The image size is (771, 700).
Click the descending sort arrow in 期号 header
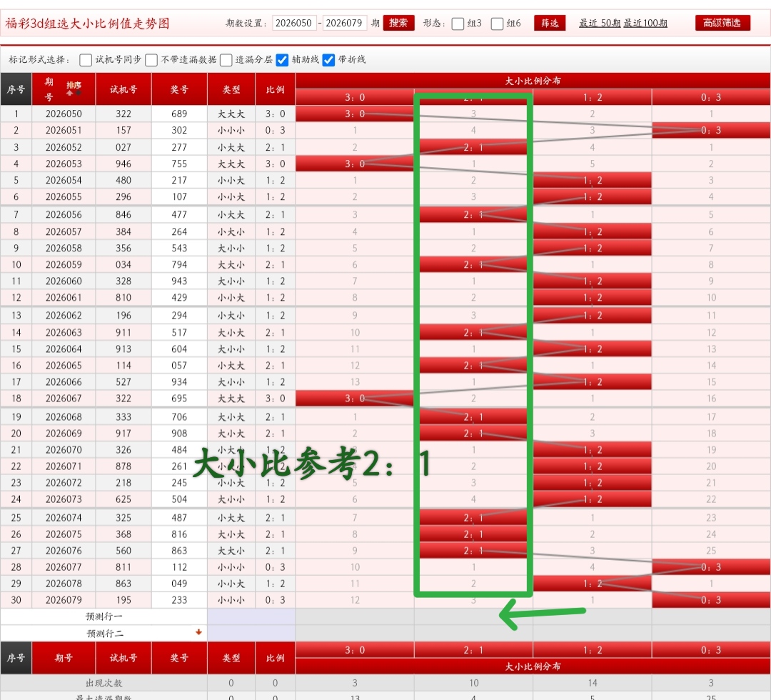[78, 92]
